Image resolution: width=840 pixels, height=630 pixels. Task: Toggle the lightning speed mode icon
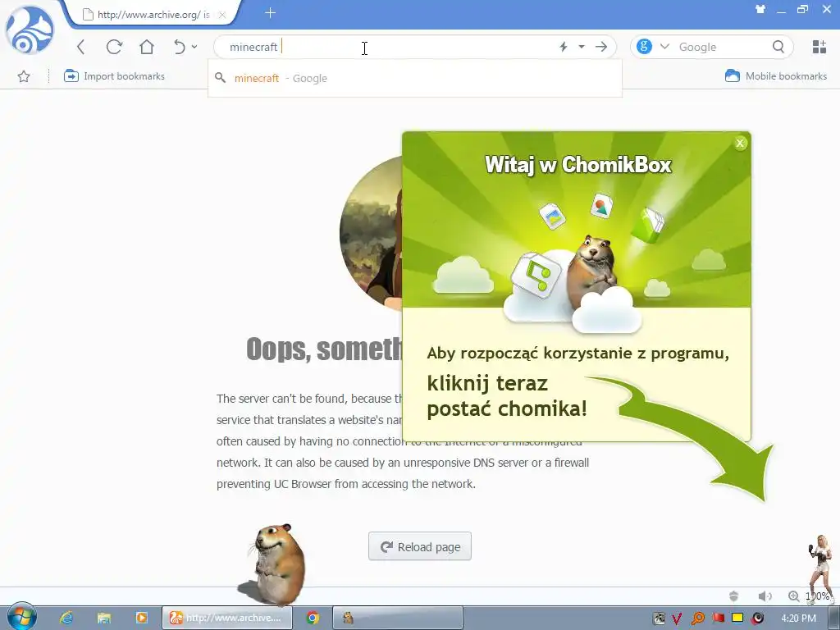(x=564, y=47)
